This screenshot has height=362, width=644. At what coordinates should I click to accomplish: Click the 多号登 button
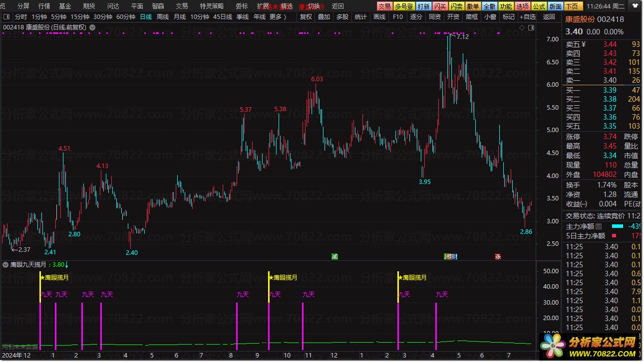(x=404, y=6)
